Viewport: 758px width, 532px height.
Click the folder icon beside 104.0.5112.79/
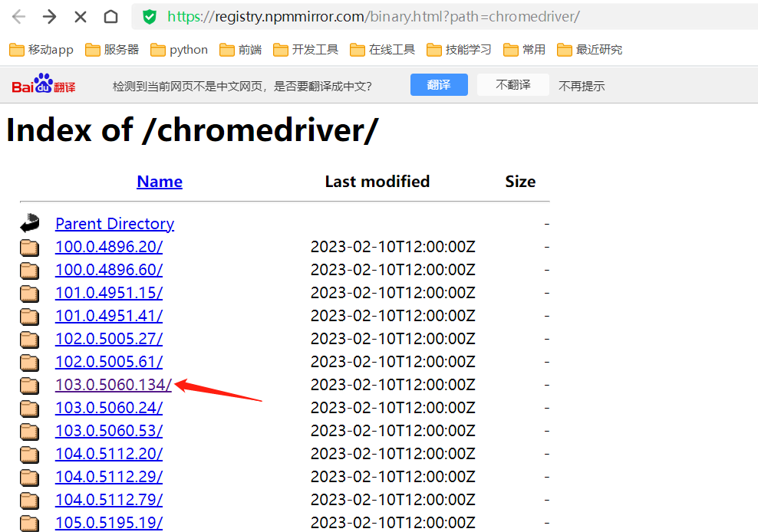(x=29, y=500)
